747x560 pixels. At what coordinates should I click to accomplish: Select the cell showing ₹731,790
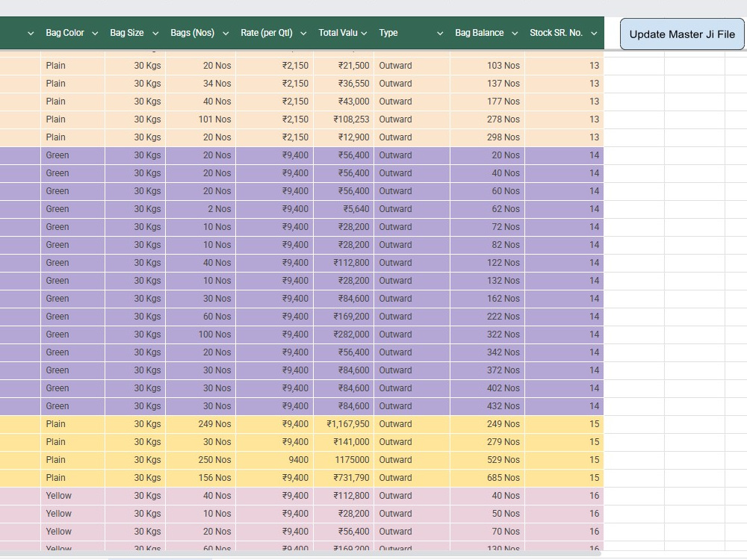[344, 478]
